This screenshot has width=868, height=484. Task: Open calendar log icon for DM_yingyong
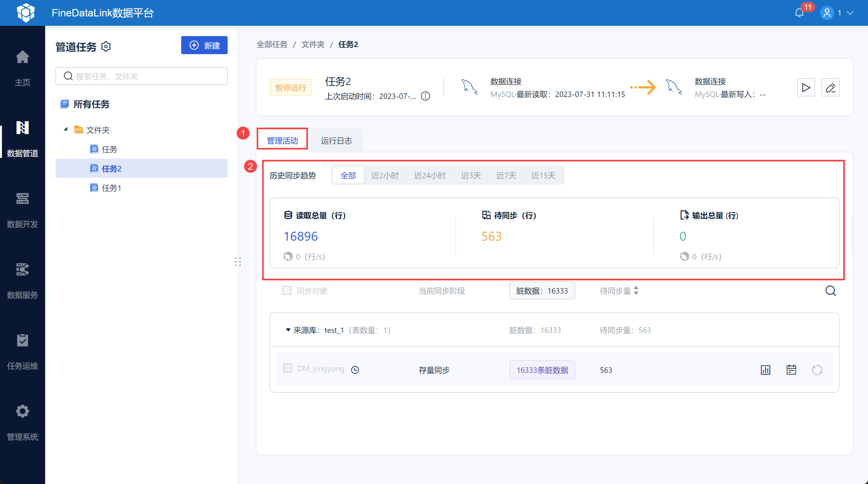[791, 370]
